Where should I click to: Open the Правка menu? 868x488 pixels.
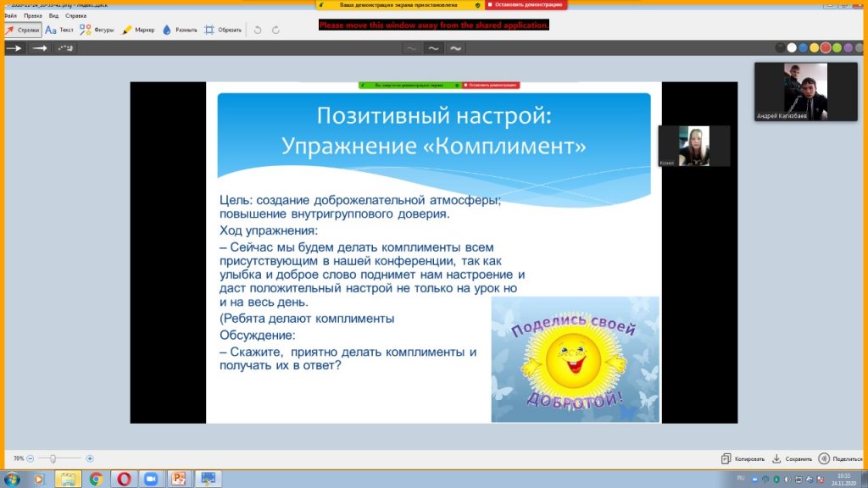33,15
